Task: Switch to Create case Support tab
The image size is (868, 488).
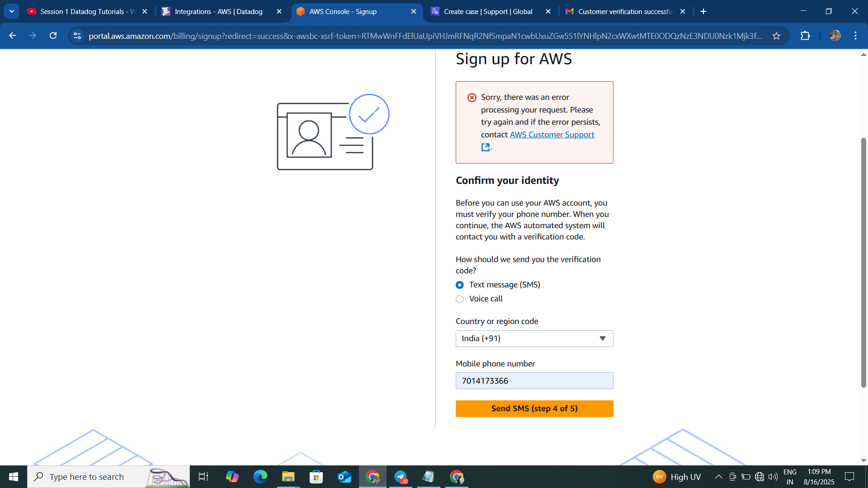Action: pos(488,11)
